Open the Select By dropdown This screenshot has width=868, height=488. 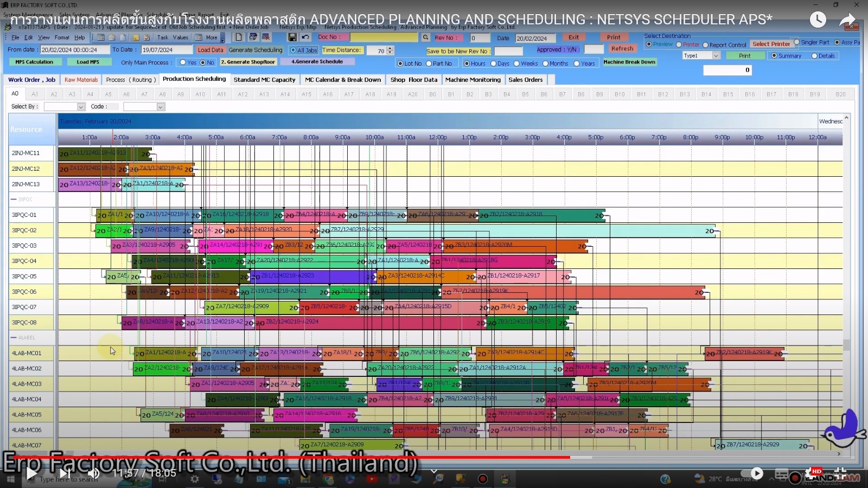[x=81, y=107]
